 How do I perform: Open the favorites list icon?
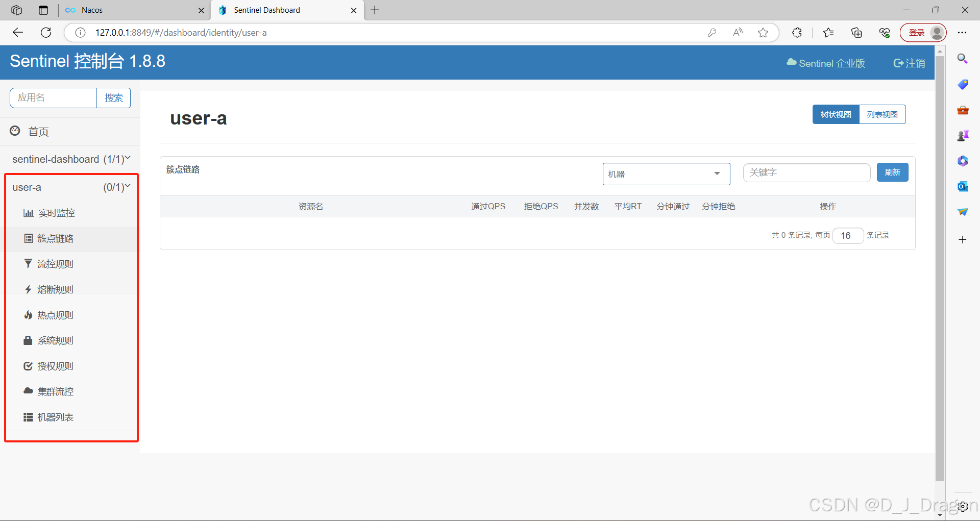[828, 33]
